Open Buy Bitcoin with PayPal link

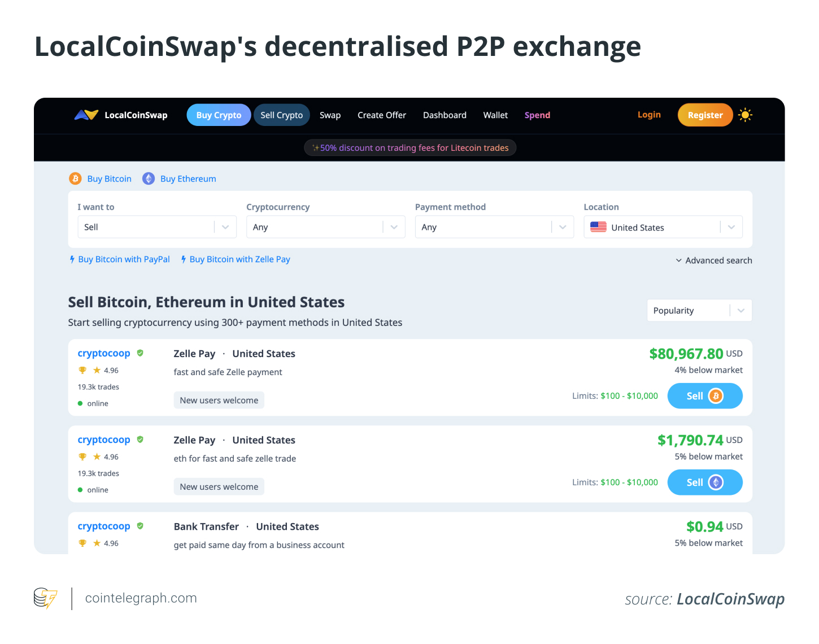[x=124, y=259]
